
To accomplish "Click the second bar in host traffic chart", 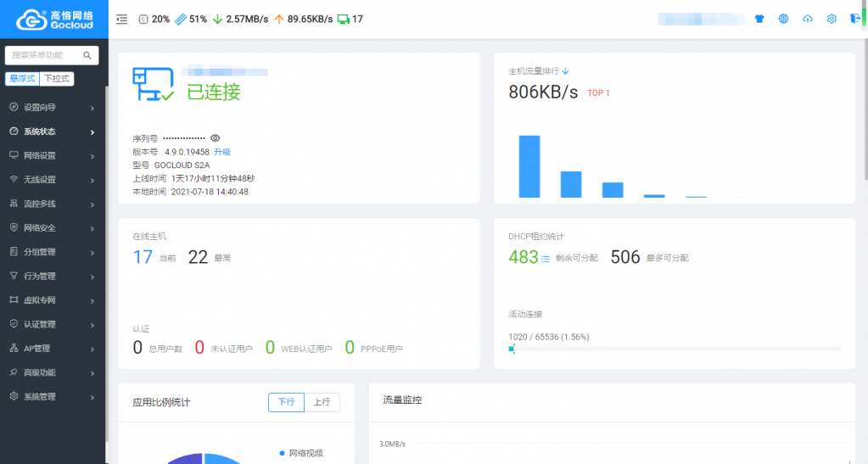I will [571, 184].
